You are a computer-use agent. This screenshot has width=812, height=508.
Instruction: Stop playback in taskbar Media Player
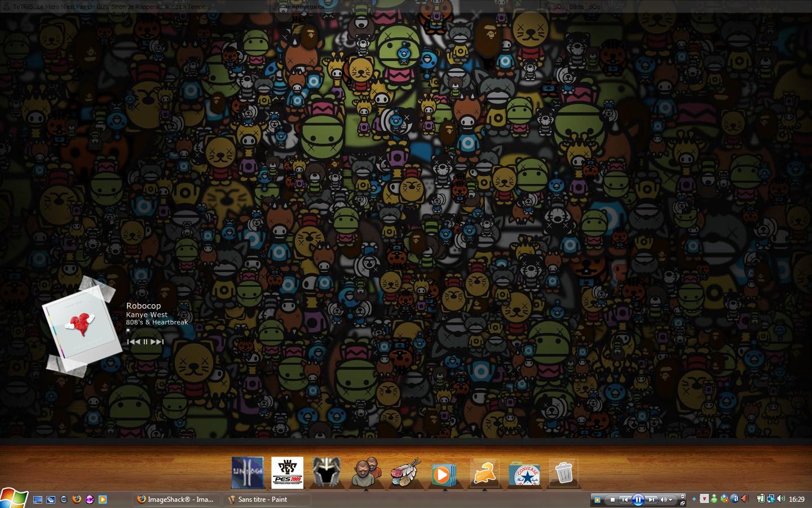612,500
